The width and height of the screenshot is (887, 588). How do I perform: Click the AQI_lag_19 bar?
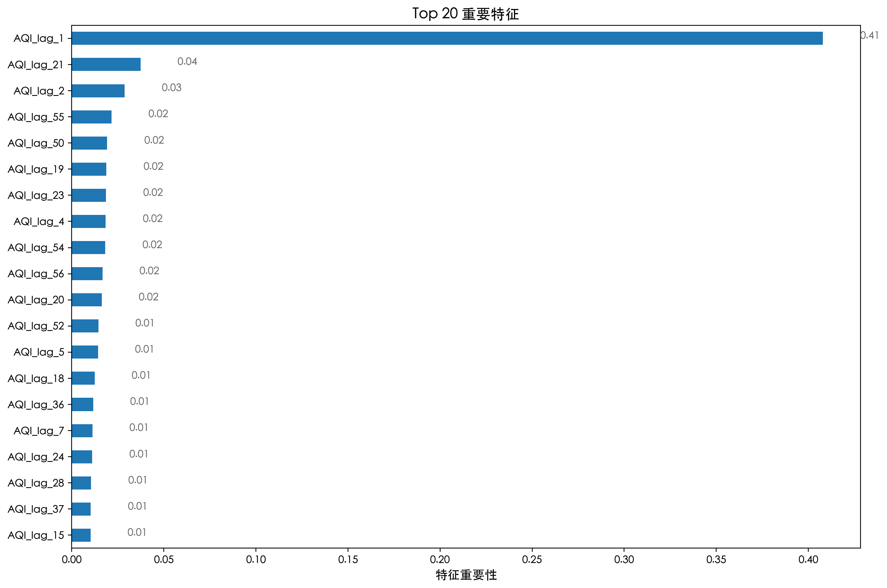coord(89,169)
